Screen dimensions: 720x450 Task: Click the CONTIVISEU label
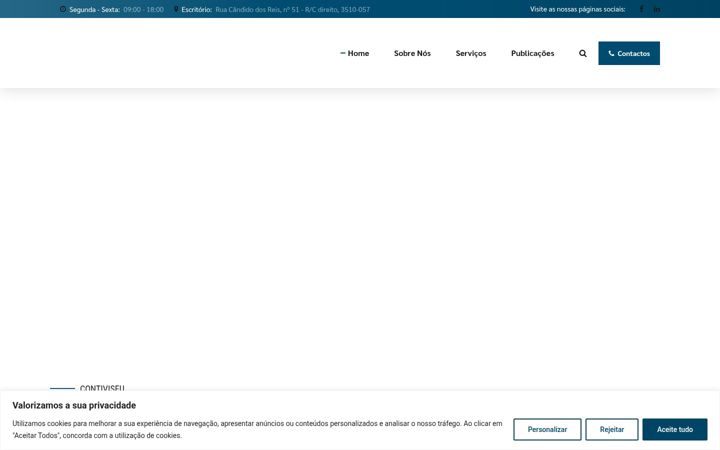tap(102, 388)
